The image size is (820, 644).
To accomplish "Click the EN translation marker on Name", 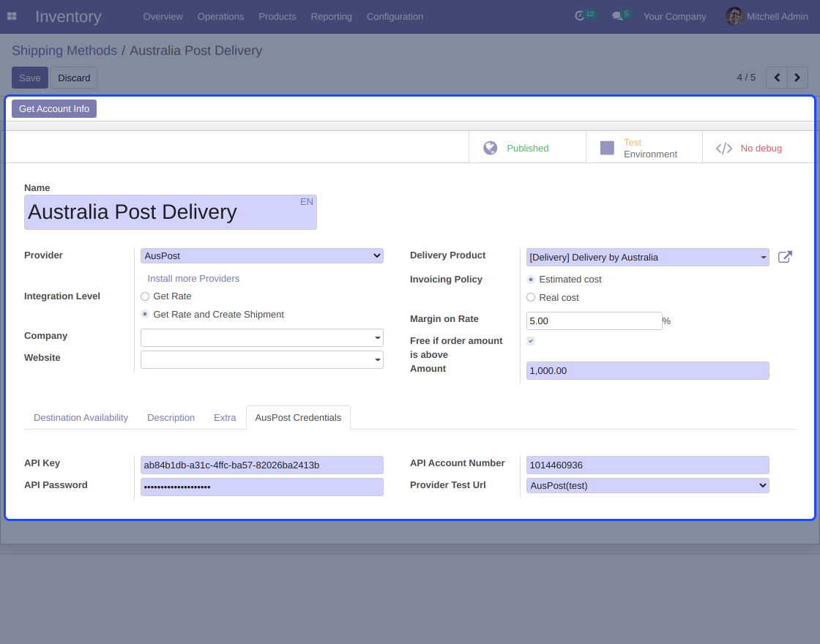I will 307,202.
